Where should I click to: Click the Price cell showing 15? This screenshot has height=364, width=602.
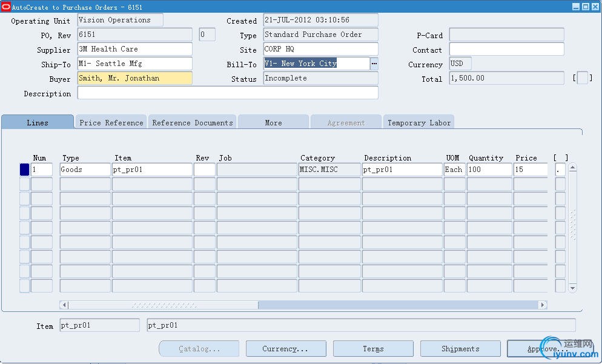click(531, 170)
